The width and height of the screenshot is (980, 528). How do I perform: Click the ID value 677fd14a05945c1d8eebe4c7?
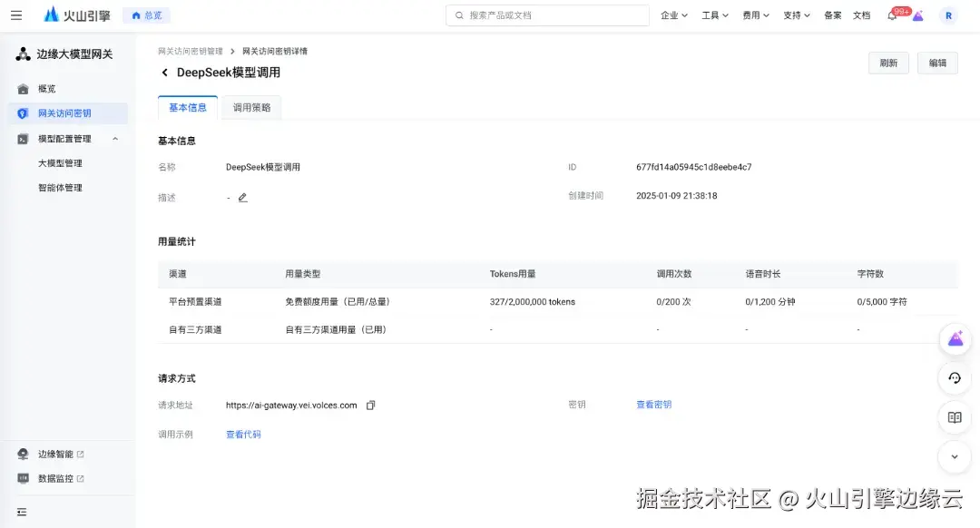click(x=694, y=167)
